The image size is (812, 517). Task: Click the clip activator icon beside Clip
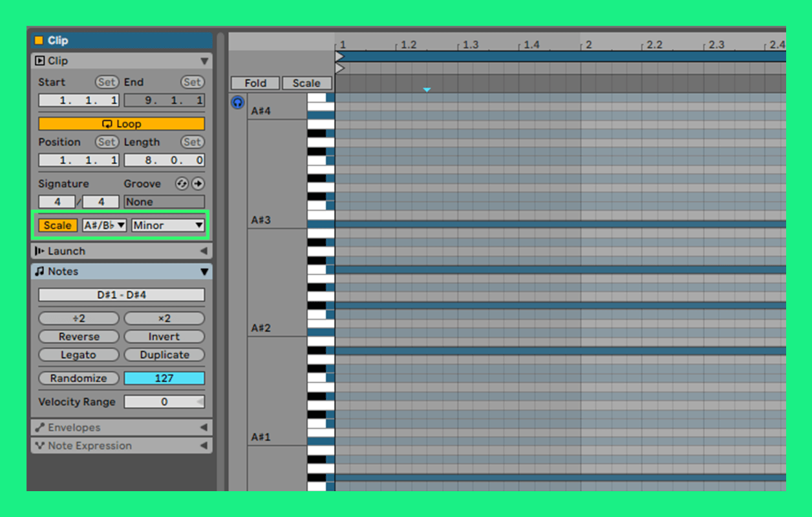[39, 61]
